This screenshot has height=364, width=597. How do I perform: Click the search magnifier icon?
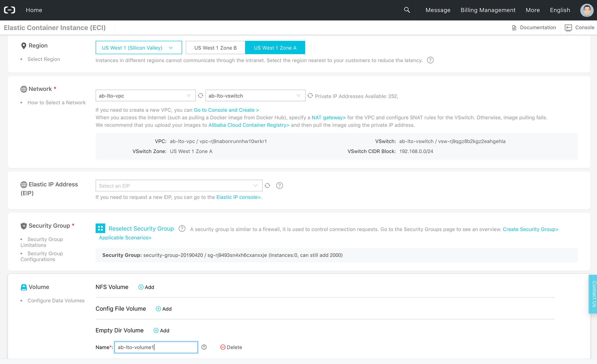[407, 10]
